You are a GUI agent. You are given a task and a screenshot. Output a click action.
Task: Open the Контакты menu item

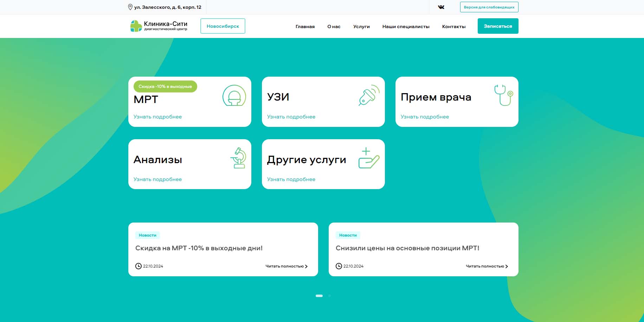[453, 26]
